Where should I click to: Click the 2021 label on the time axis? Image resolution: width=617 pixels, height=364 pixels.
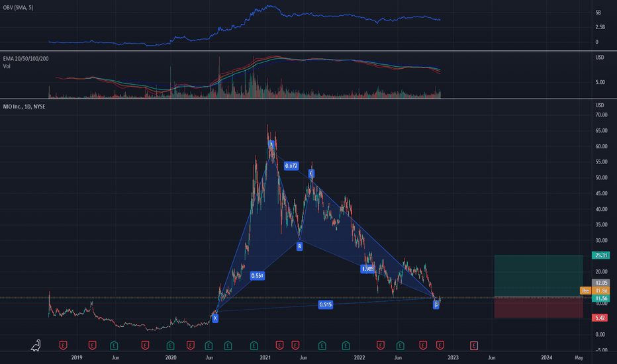(x=265, y=357)
